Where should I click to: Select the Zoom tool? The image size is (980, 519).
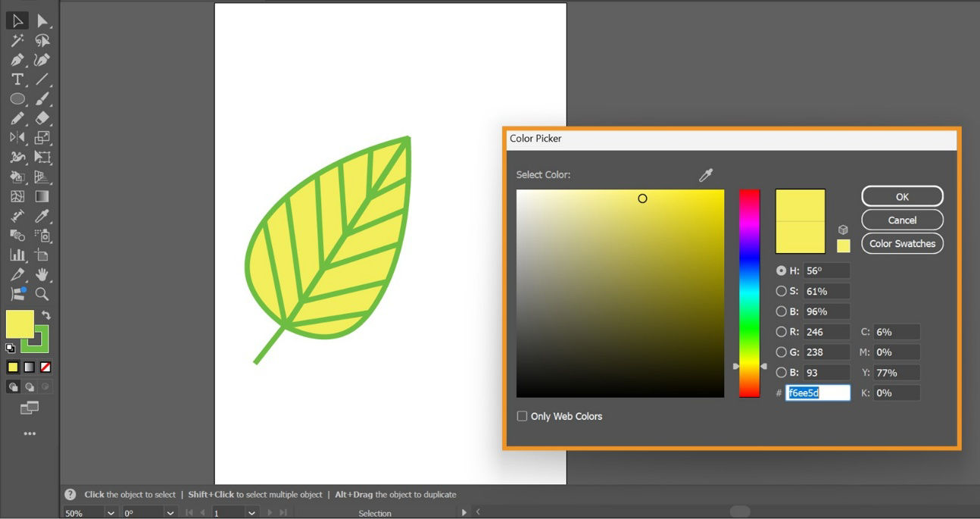click(42, 295)
